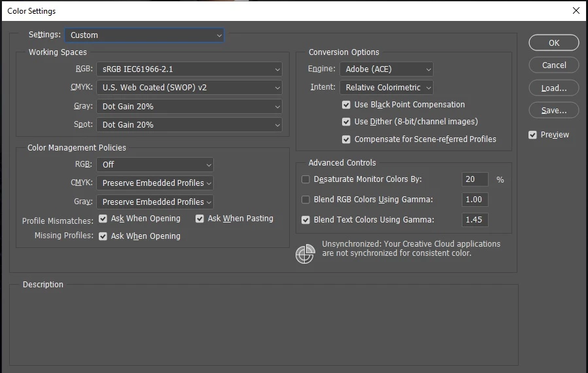Click the Desaturate percentage field showing 20
Image resolution: width=588 pixels, height=373 pixels.
pos(475,179)
